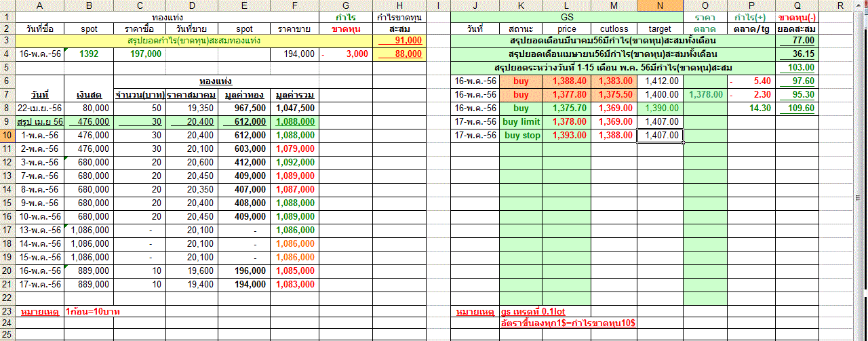Screen dimensions: 868x341
Task: Click the 1,383.00 cutloss cell
Action: tap(614, 81)
